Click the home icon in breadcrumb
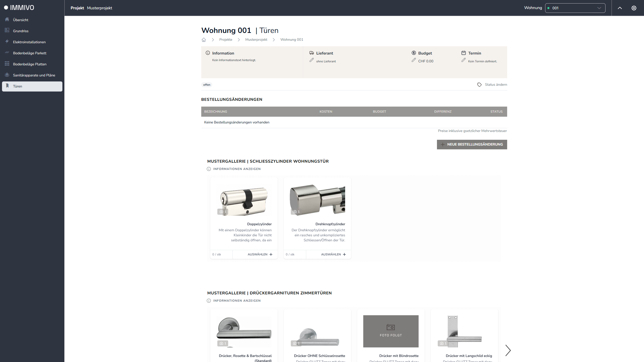Screen dimensions: 644x362 (204, 40)
